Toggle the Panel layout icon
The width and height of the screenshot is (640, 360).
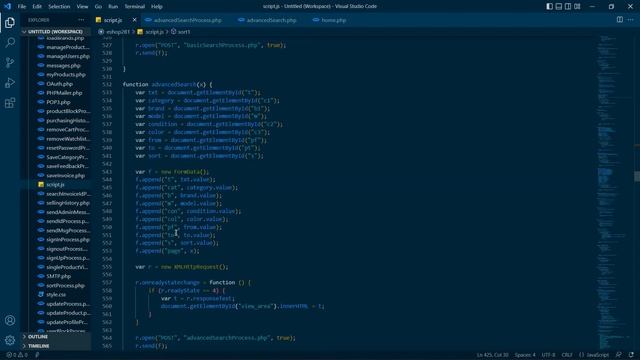click(559, 6)
